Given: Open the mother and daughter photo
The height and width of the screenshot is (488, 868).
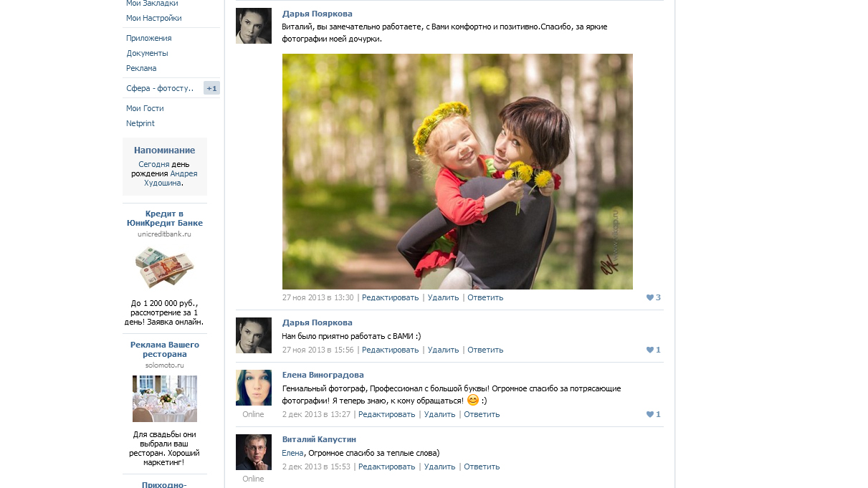Looking at the screenshot, I should [x=457, y=171].
